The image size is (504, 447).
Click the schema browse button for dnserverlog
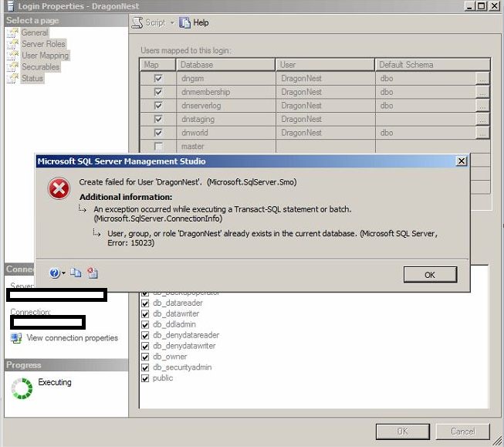482,106
